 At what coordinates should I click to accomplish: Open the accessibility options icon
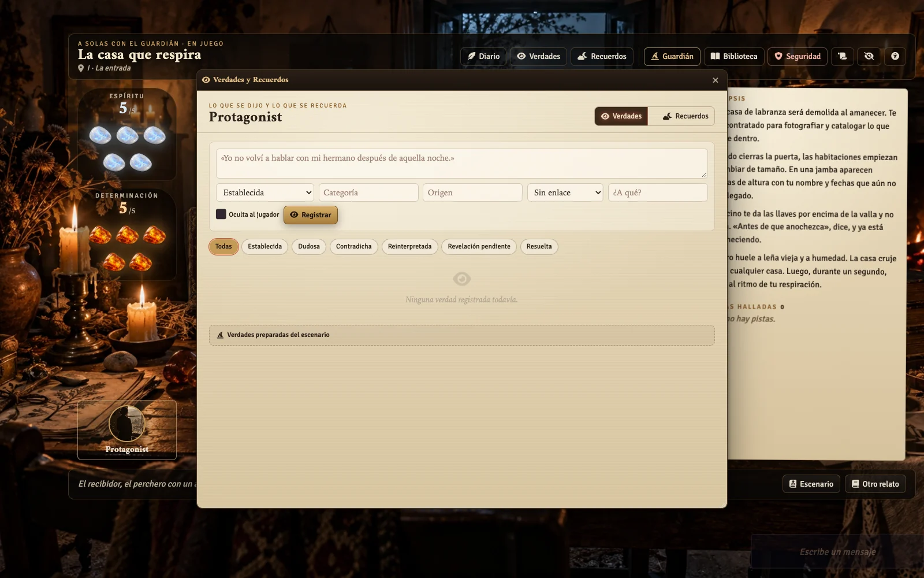(x=895, y=57)
